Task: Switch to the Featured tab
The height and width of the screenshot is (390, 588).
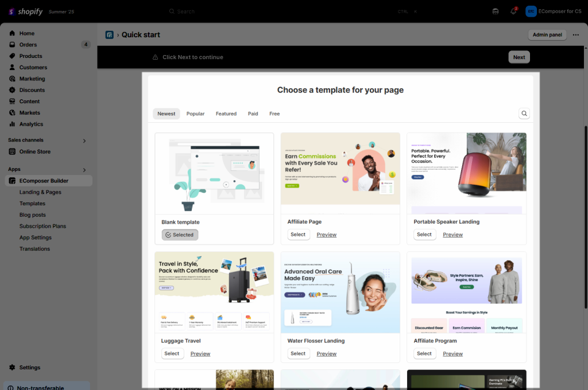Action: 226,114
